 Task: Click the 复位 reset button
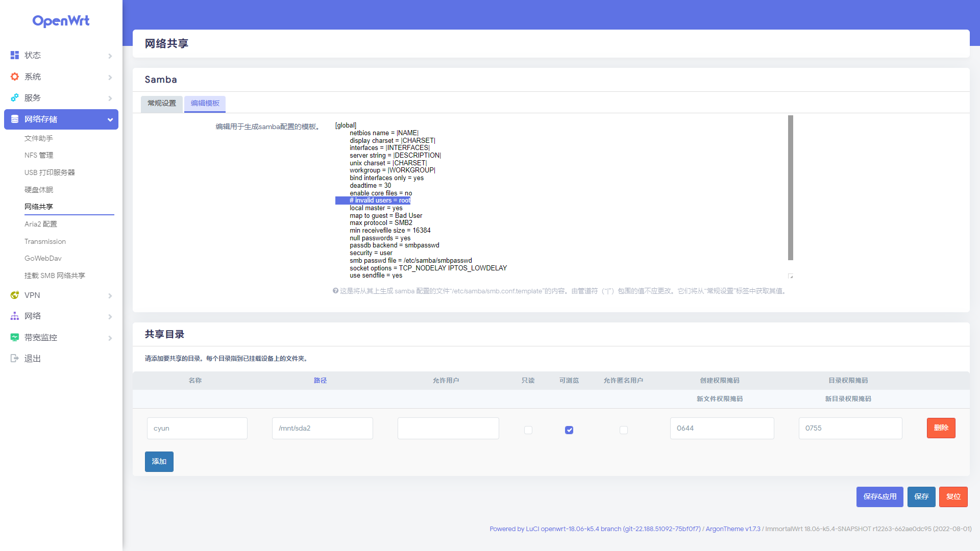(953, 497)
